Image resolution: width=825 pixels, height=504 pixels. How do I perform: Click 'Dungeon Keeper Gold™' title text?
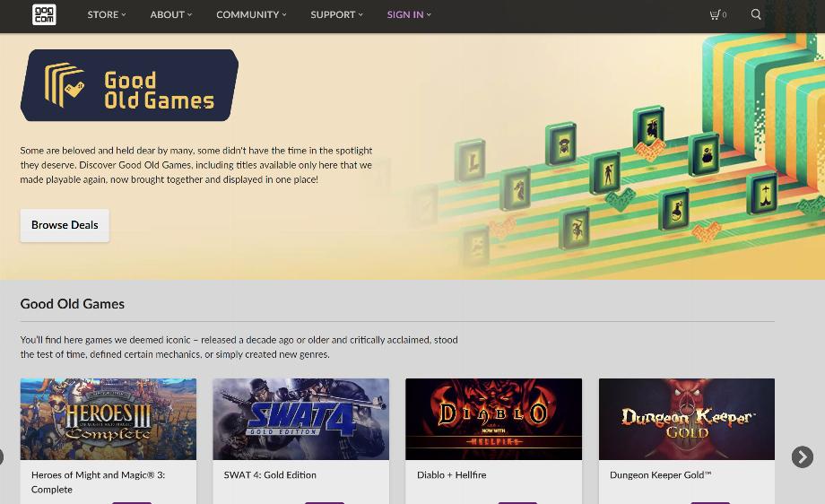(x=660, y=475)
